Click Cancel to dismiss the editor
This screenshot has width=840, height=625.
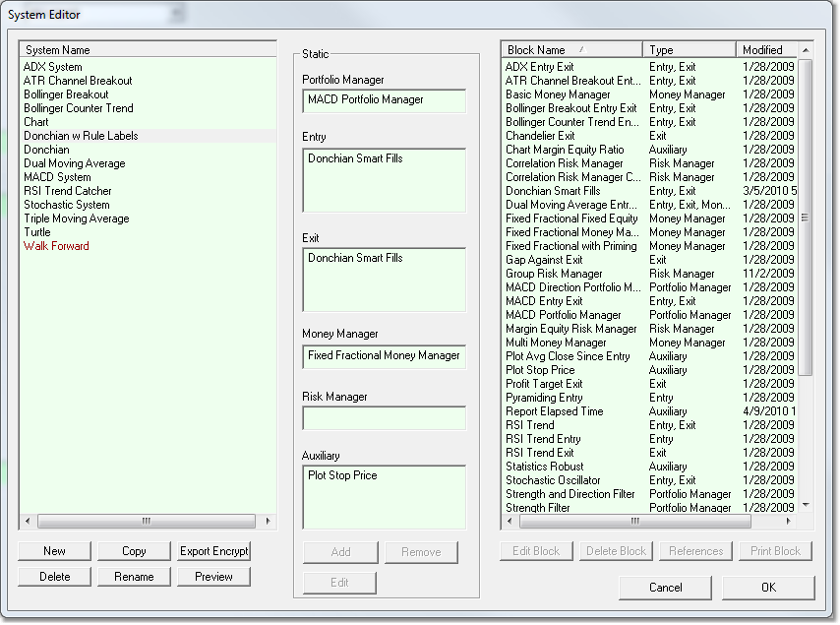pyautogui.click(x=665, y=588)
